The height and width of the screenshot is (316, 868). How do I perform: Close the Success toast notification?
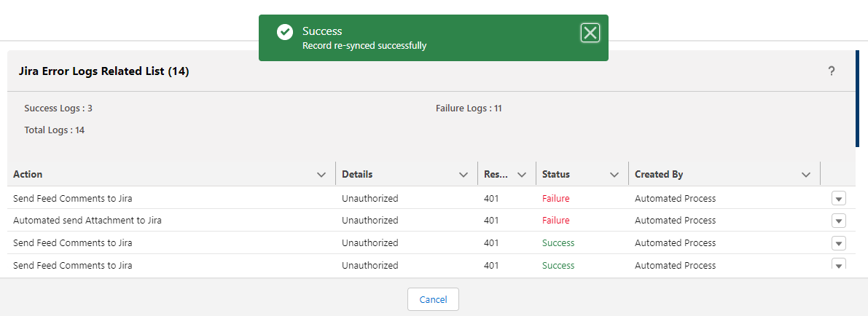click(x=590, y=33)
